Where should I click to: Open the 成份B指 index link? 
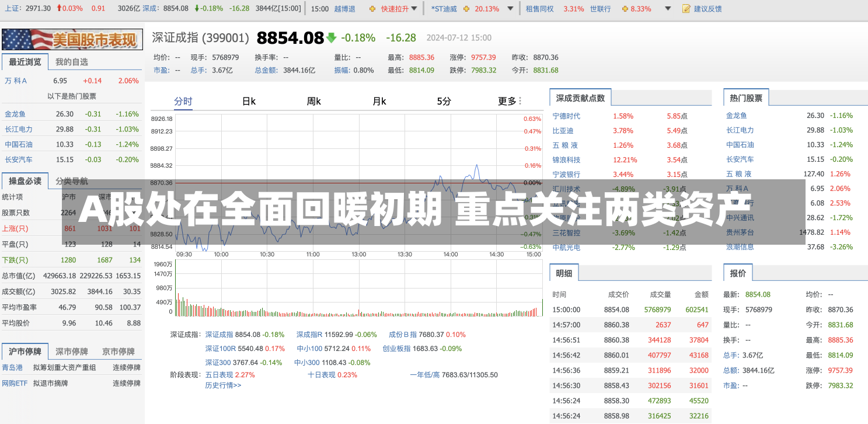(x=403, y=335)
